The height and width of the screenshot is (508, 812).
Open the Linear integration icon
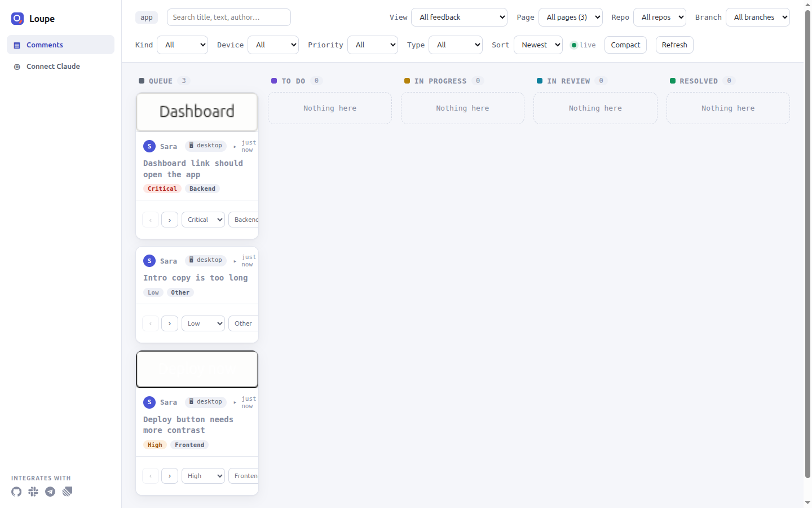point(67,492)
